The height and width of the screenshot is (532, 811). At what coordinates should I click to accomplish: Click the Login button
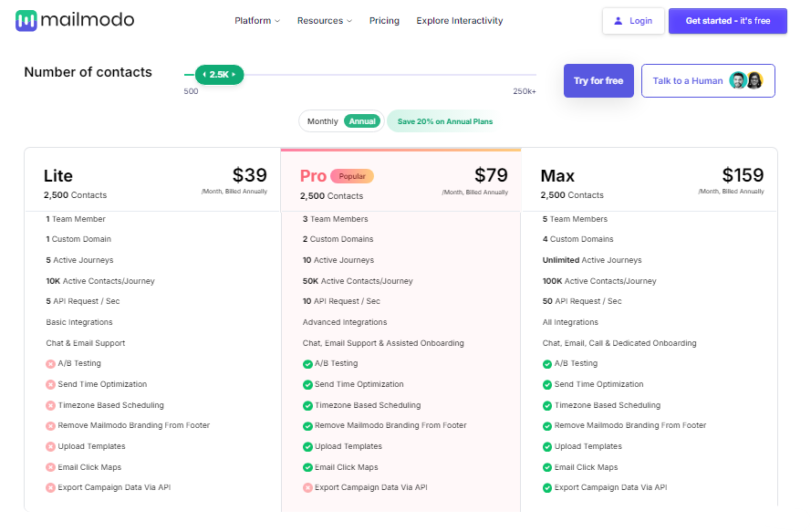point(633,21)
